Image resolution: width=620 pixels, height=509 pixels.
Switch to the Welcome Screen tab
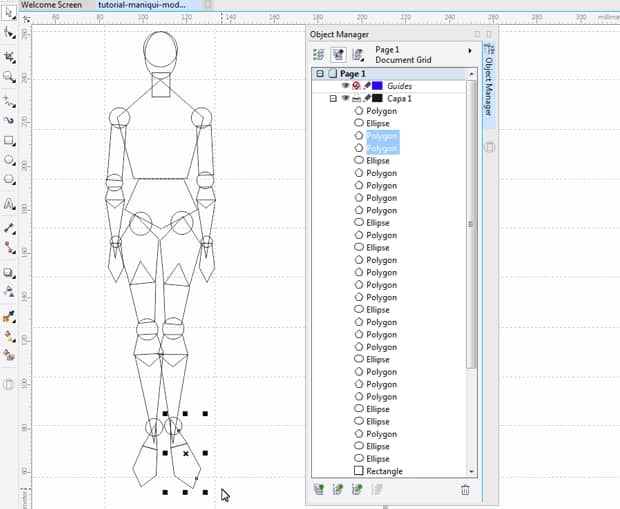tap(50, 5)
